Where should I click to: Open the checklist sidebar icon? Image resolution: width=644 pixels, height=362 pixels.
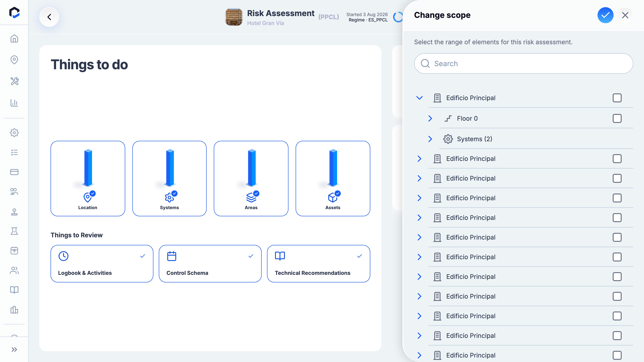14,152
